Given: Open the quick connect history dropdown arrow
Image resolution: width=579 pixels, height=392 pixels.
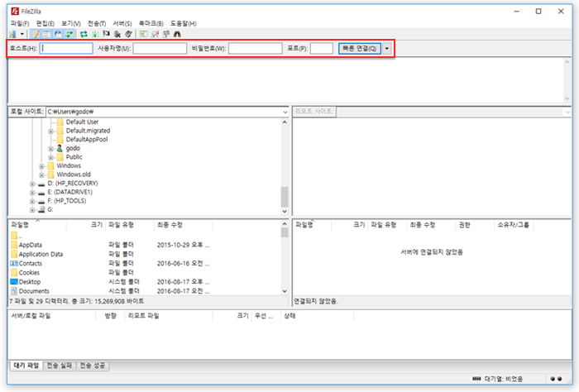Looking at the screenshot, I should click(x=386, y=48).
